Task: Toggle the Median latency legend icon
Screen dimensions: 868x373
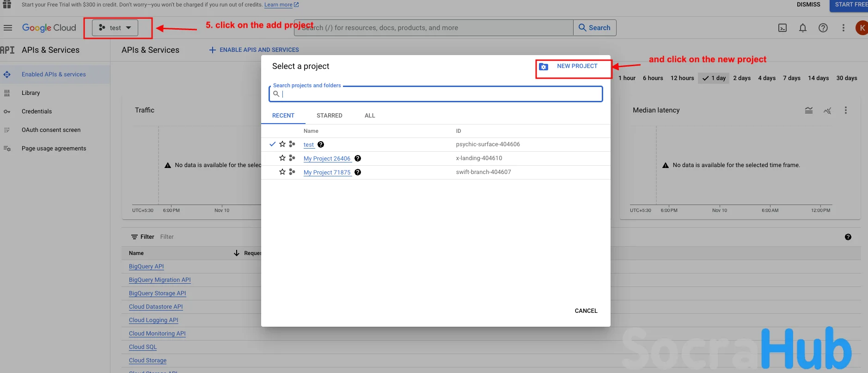Action: tap(809, 110)
